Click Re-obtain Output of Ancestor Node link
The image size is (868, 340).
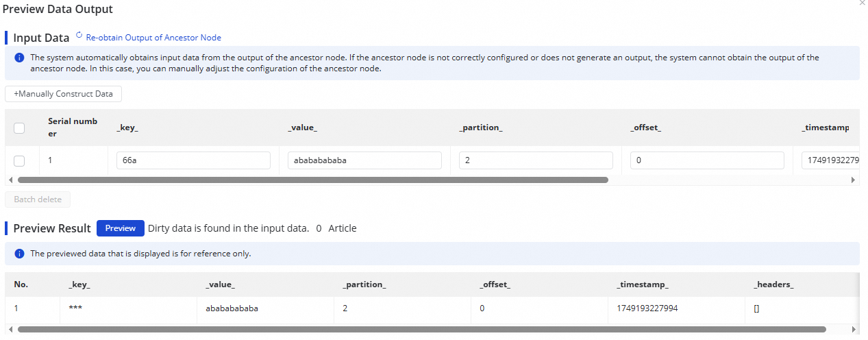coord(153,38)
